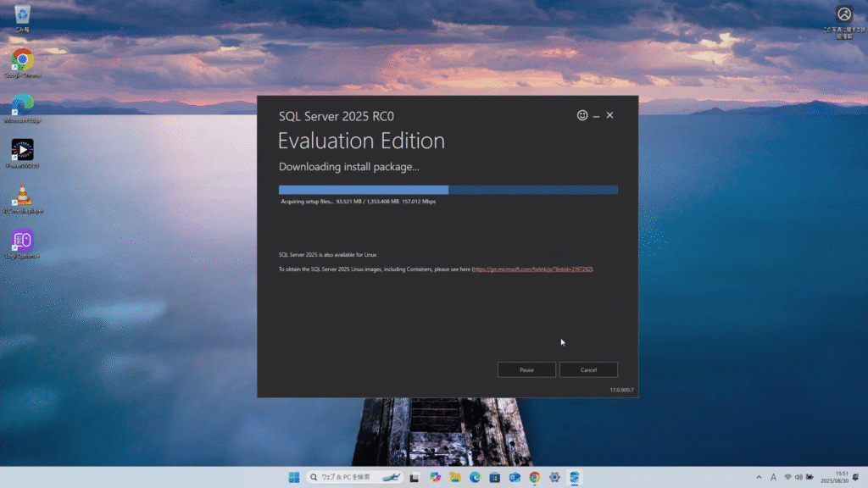Open the taskbar clock and date
The image size is (868, 488).
(x=834, y=477)
